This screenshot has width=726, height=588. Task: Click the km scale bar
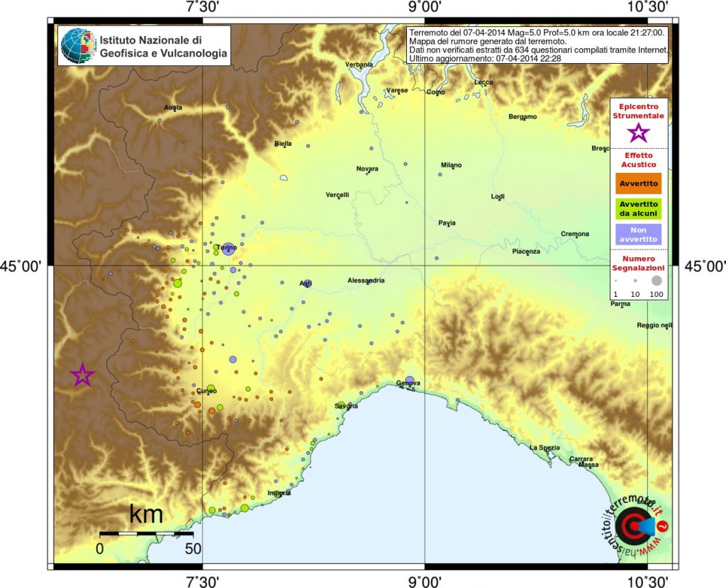[145, 533]
